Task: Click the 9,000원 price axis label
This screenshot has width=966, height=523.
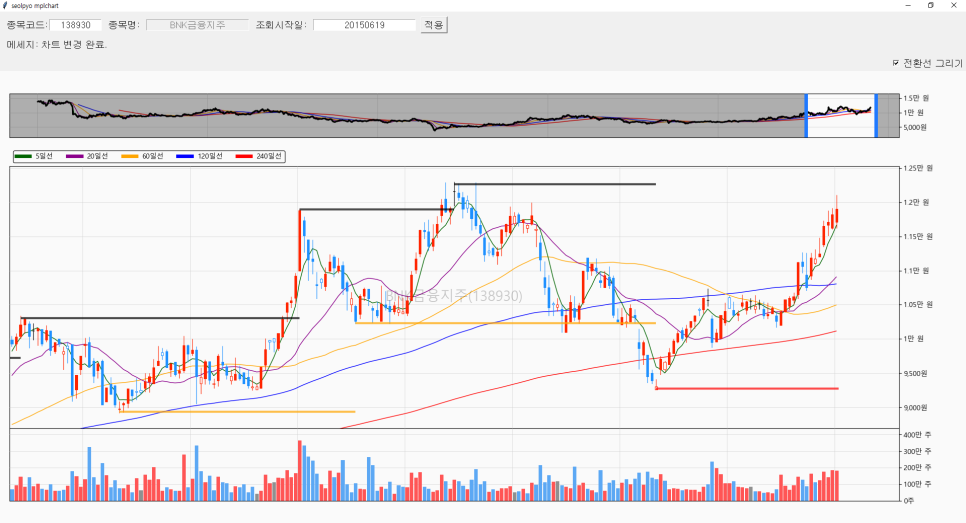Action: (x=915, y=407)
